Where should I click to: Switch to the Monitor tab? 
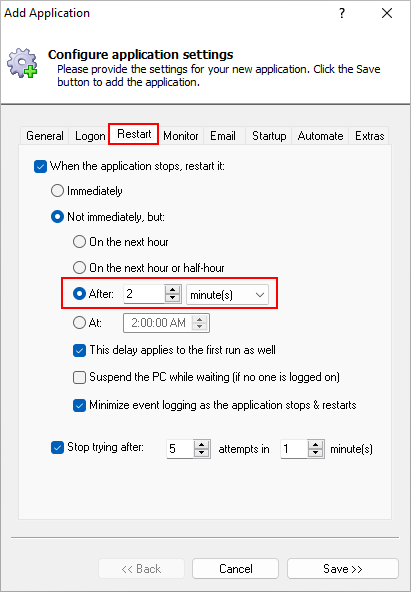click(x=181, y=136)
